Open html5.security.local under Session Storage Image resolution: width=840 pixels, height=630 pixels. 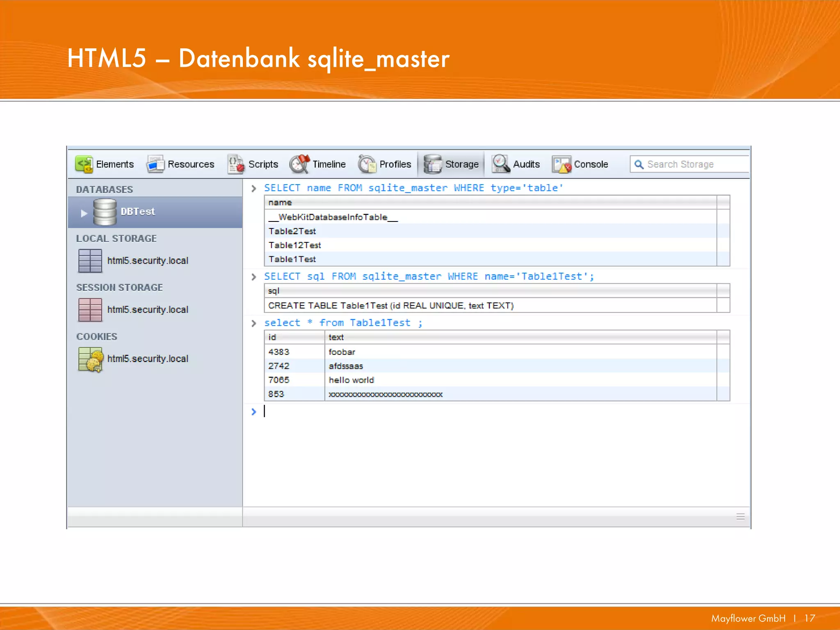coord(148,310)
